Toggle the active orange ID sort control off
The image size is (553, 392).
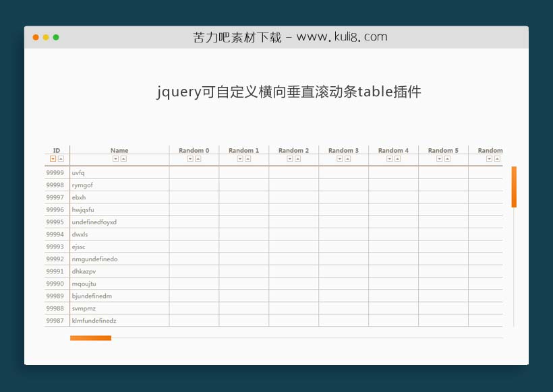tap(52, 160)
